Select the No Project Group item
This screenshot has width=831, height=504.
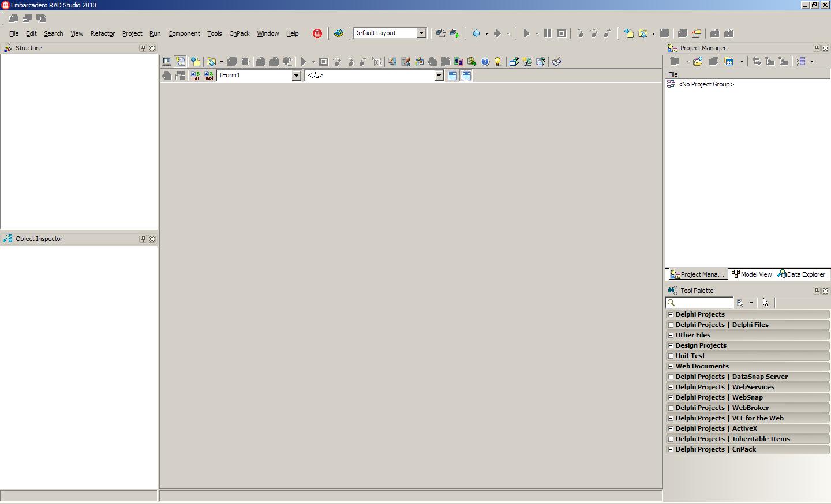coord(706,84)
